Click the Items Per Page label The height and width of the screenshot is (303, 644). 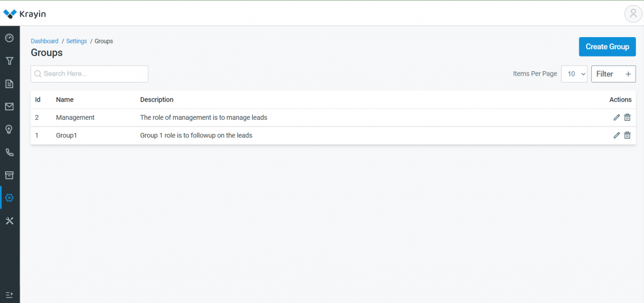tap(535, 74)
